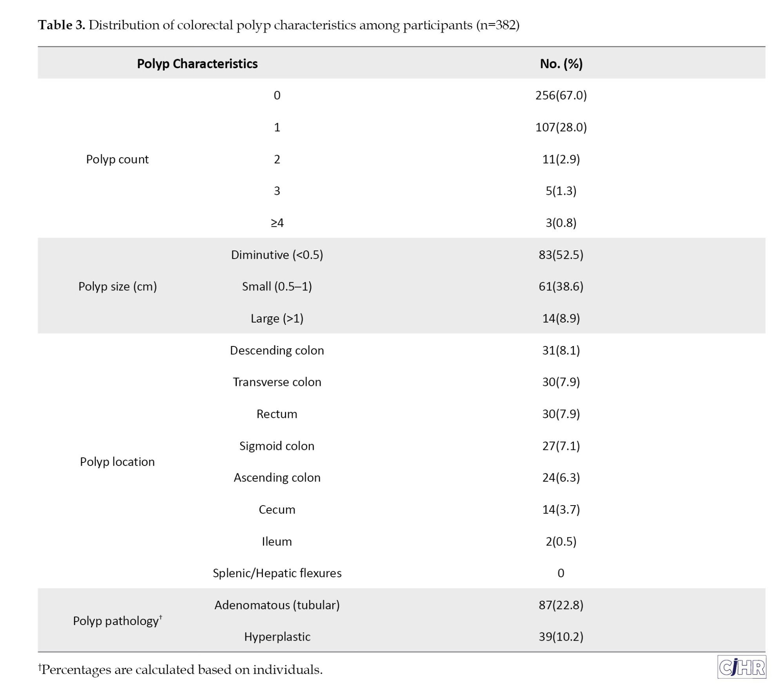Select the Descending colon cell
The width and height of the screenshot is (784, 694).
(x=277, y=350)
